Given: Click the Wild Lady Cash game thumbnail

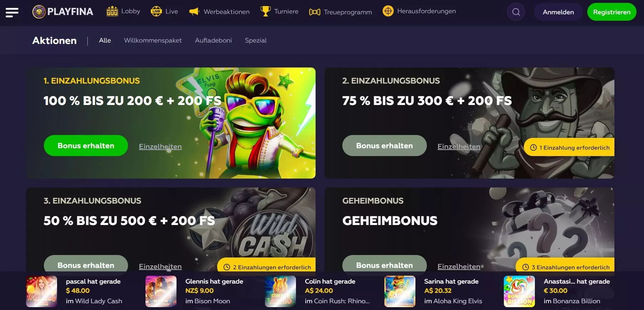Looking at the screenshot, I should tap(42, 291).
